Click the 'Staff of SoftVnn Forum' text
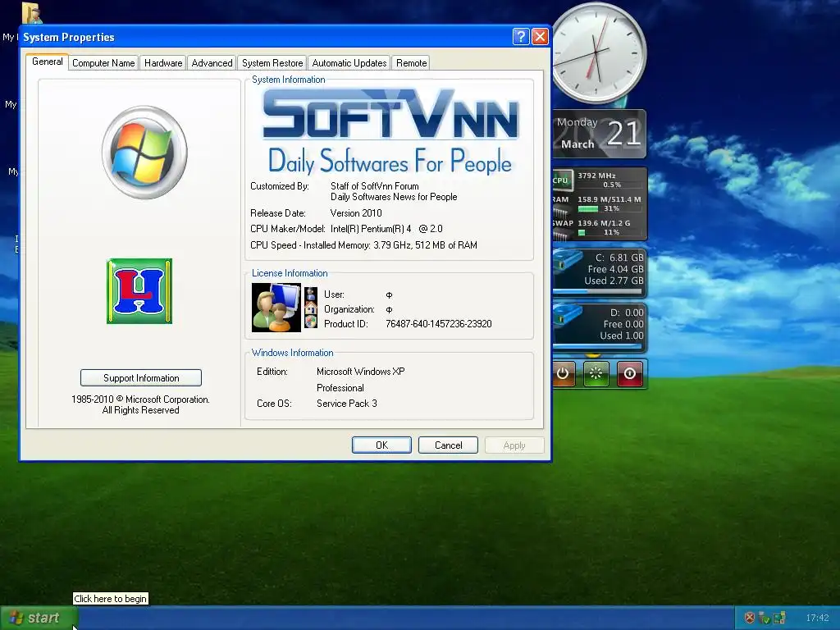The height and width of the screenshot is (630, 840). coord(374,186)
